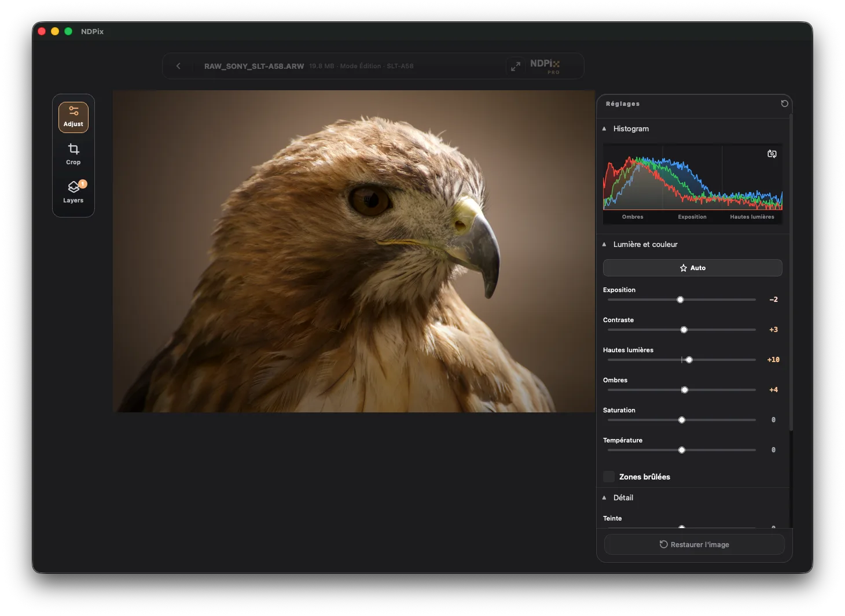Collapse the Détail section
The height and width of the screenshot is (616, 845).
point(604,498)
